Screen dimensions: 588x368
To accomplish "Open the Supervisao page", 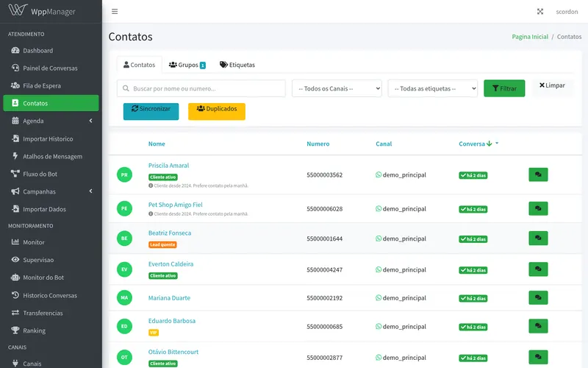I will [x=51, y=260].
